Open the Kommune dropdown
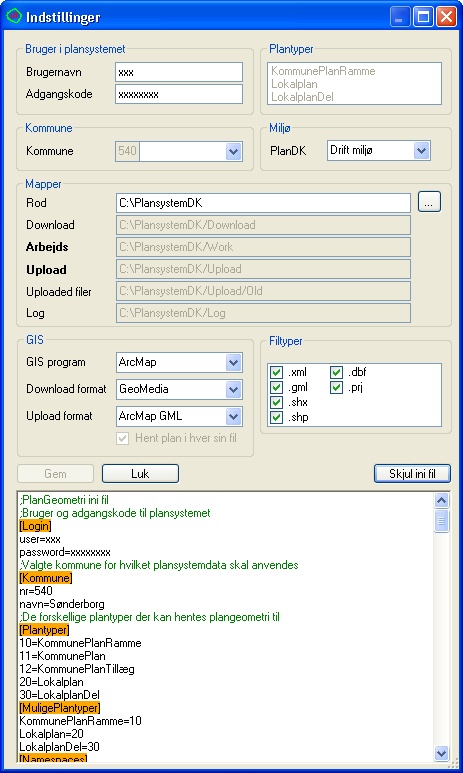The image size is (463, 773). click(x=234, y=151)
